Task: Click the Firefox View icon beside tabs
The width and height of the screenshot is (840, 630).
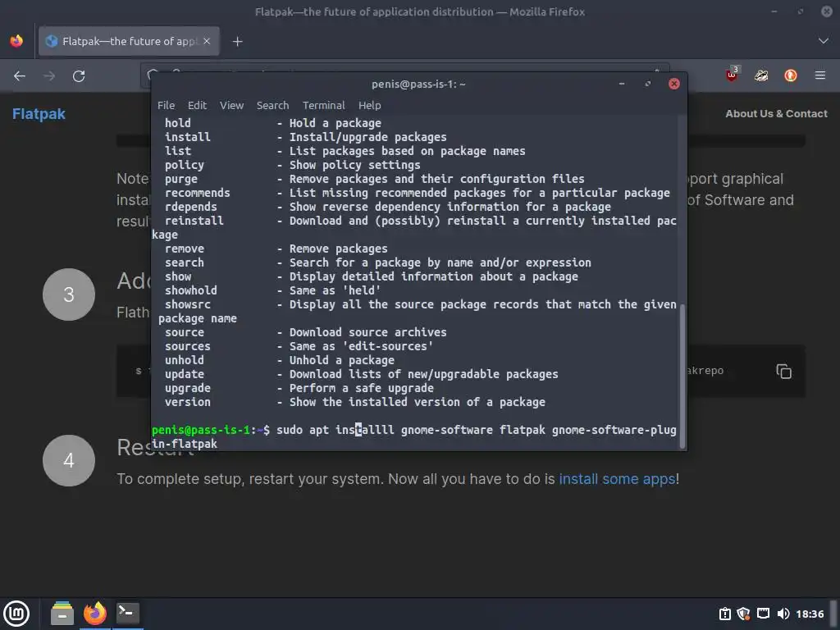Action: point(16,41)
